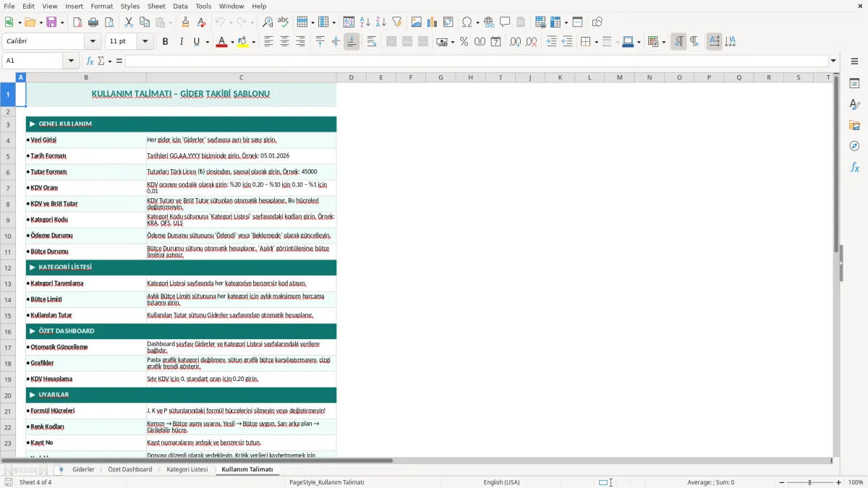The width and height of the screenshot is (868, 488).
Task: Apply yellow background color swatch
Action: click(242, 42)
